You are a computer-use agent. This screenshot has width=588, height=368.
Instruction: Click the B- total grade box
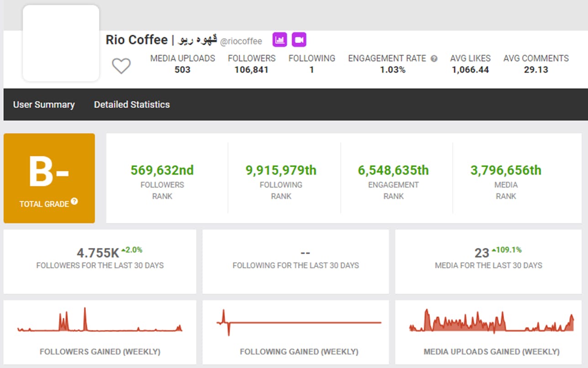pos(49,178)
